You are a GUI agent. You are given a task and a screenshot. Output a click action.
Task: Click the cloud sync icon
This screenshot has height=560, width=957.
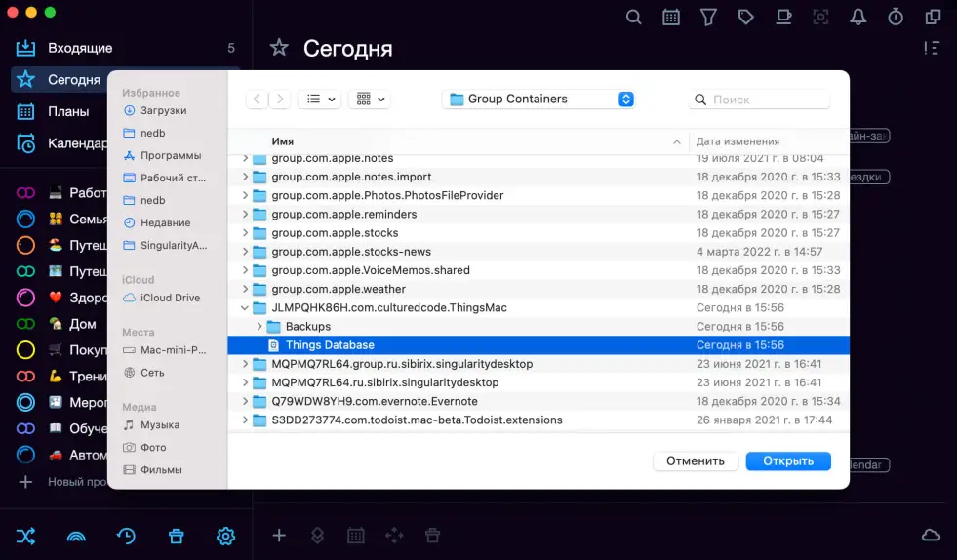click(x=931, y=536)
